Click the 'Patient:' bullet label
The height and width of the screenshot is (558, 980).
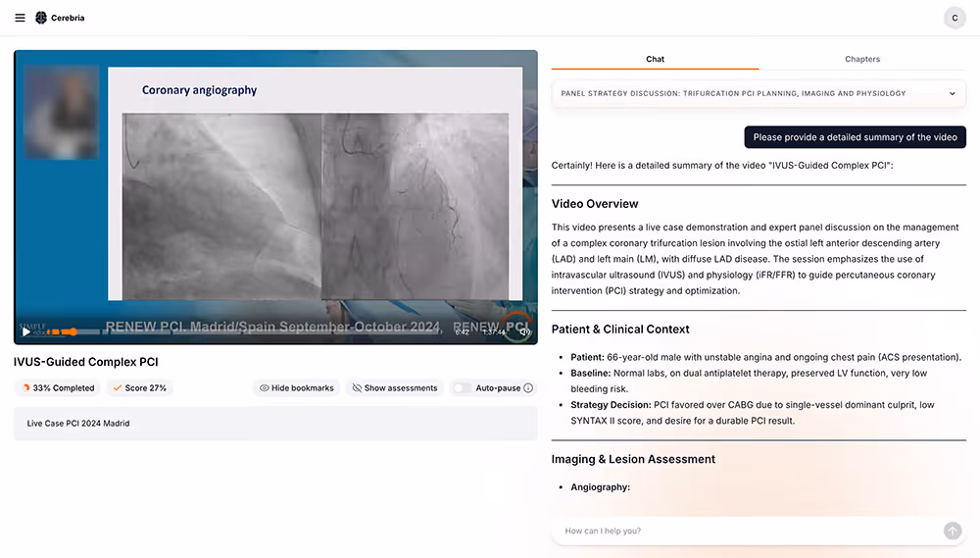587,357
